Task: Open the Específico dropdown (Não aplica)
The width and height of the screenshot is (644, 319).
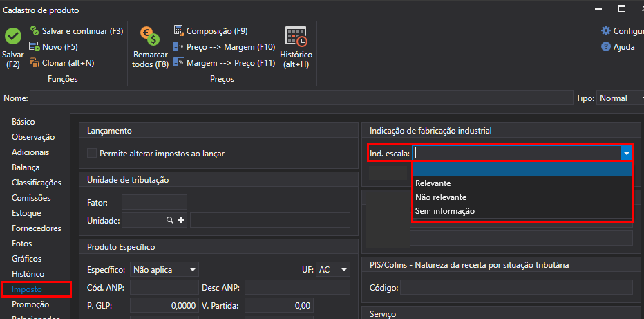Action: pyautogui.click(x=164, y=269)
